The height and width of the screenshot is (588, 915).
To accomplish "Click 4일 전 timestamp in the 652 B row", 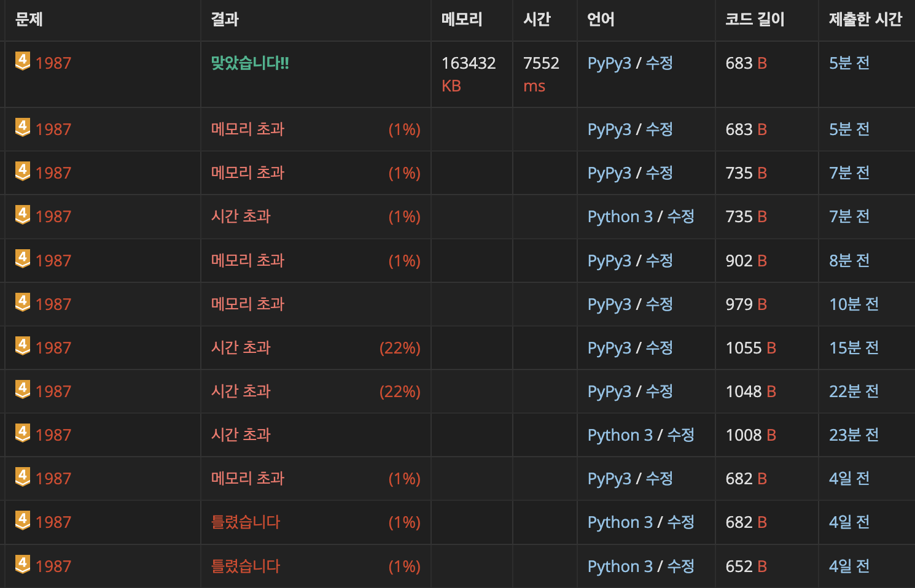I will (849, 567).
